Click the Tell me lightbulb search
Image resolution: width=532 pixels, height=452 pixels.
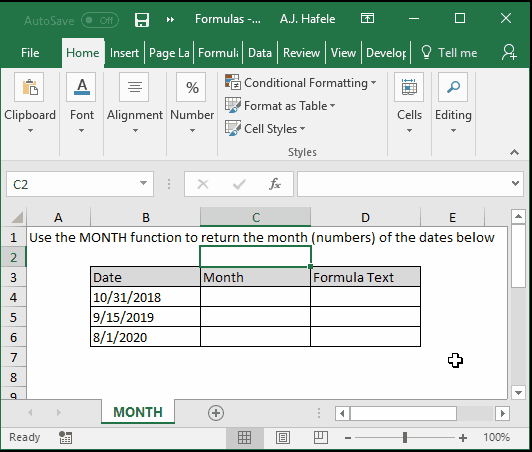[x=449, y=53]
